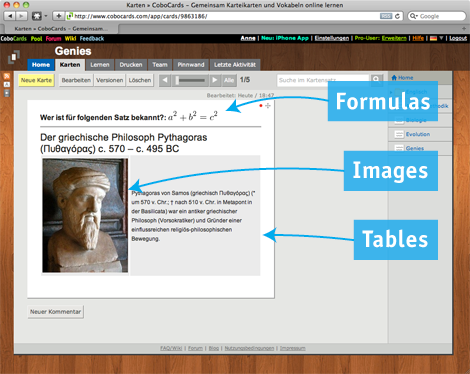Image resolution: width=470 pixels, height=374 pixels.
Task: Go to next card with right arrow
Action: point(215,80)
